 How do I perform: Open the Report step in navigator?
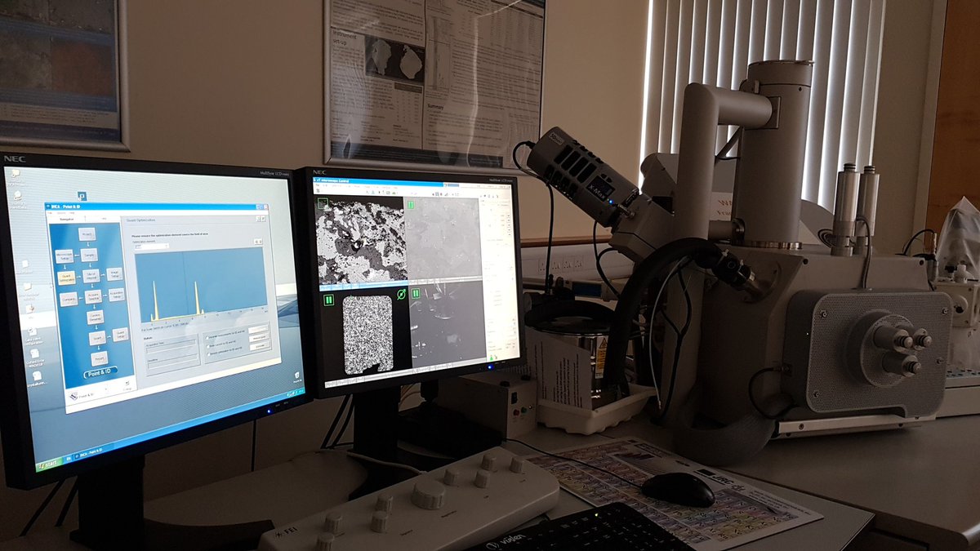pyautogui.click(x=100, y=358)
